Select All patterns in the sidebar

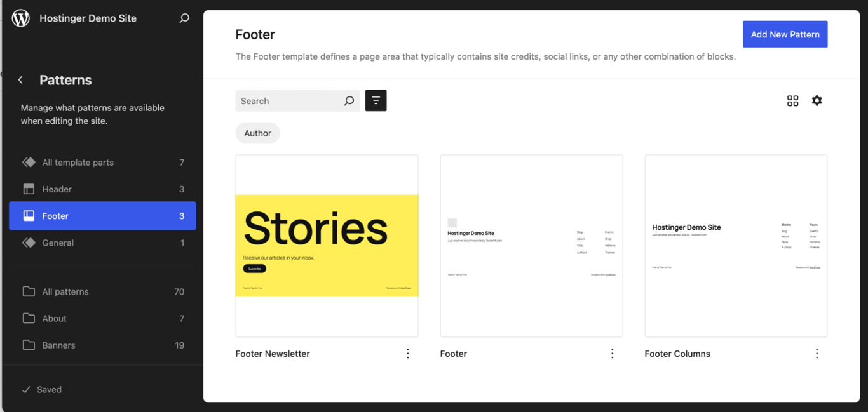pos(65,291)
